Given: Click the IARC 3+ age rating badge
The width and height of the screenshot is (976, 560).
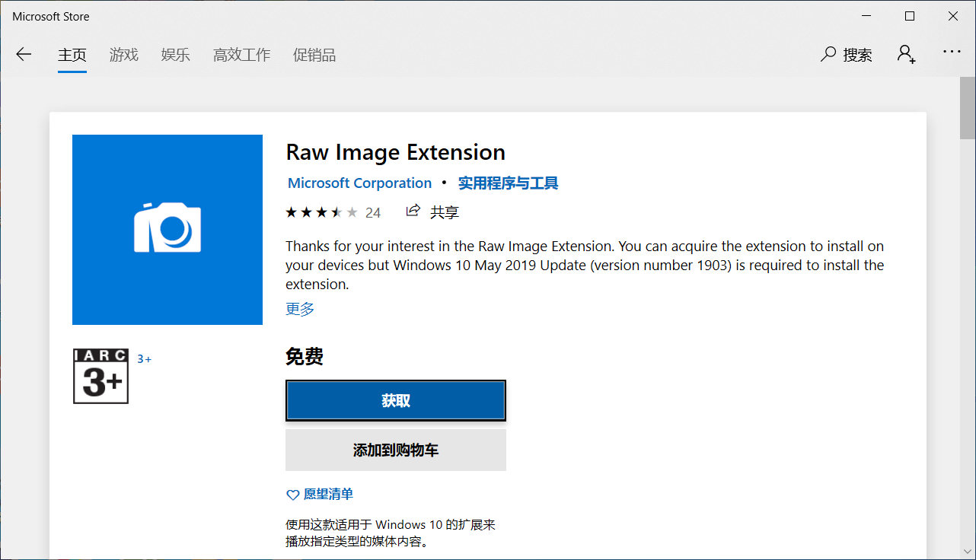Looking at the screenshot, I should [x=100, y=376].
